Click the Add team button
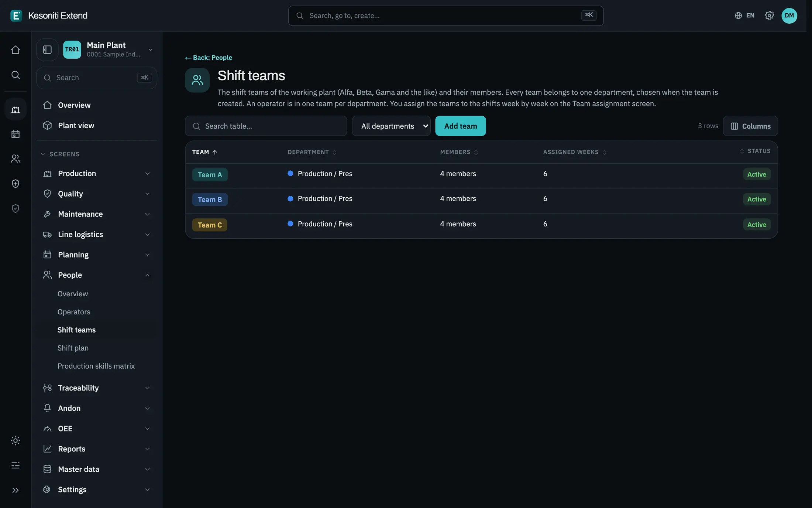This screenshot has width=812, height=508. click(x=460, y=126)
